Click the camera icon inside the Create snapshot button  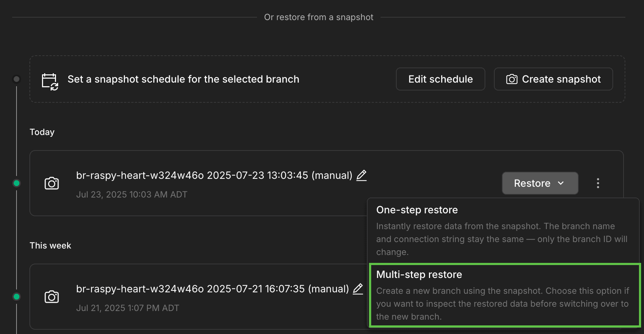[x=512, y=79]
